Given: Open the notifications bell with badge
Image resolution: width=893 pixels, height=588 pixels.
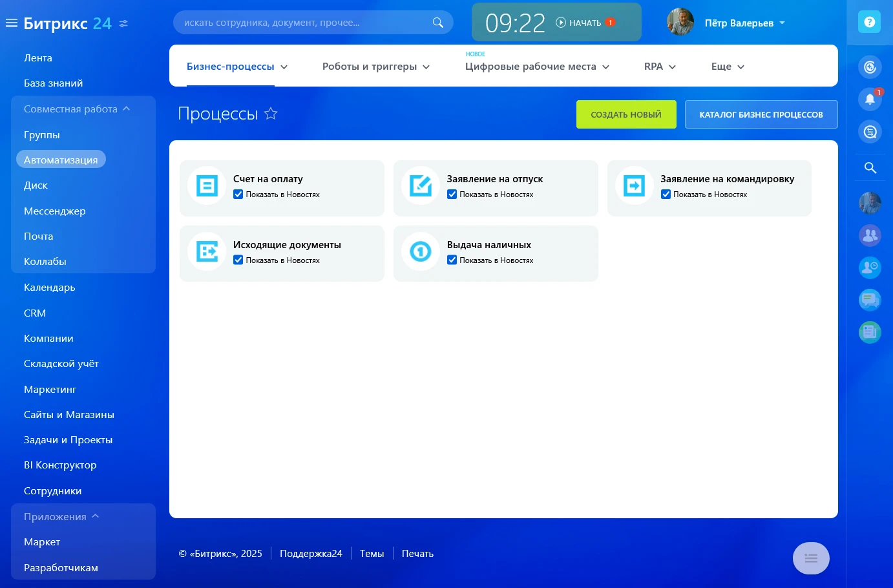Looking at the screenshot, I should pos(870,100).
